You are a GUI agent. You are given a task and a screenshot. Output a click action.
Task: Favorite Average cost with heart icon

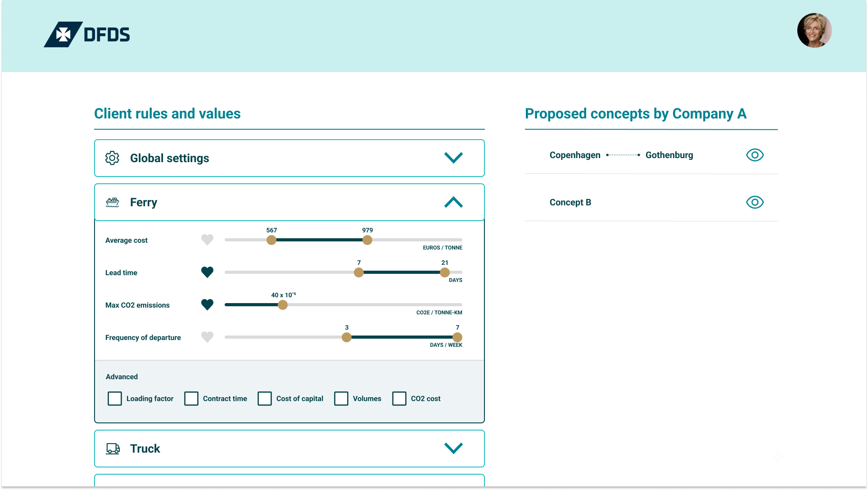pyautogui.click(x=207, y=240)
